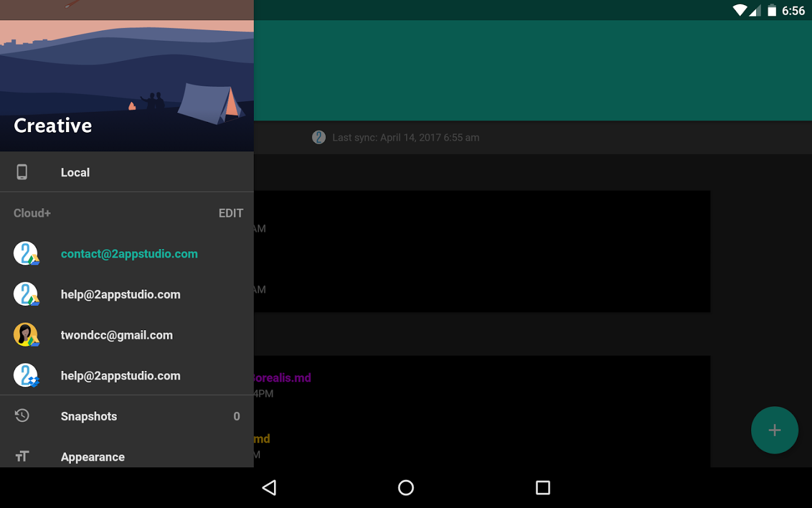Select the contact@2appstudio.com account

click(127, 254)
